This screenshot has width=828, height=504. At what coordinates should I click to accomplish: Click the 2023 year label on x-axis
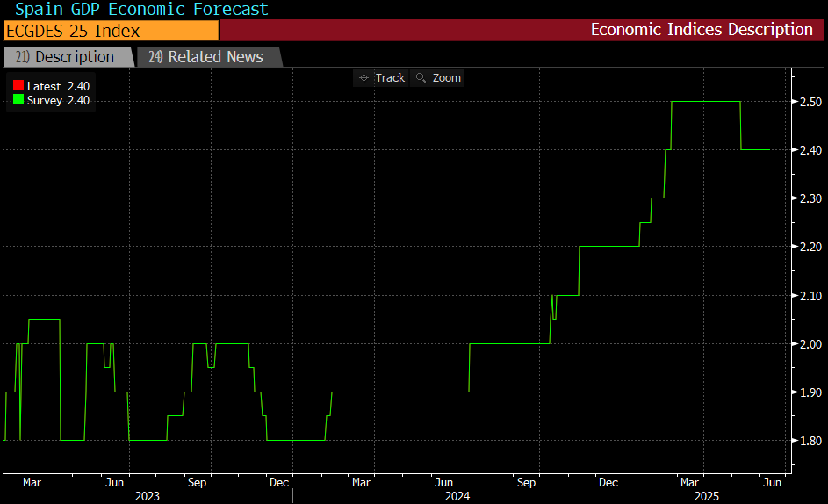[146, 496]
